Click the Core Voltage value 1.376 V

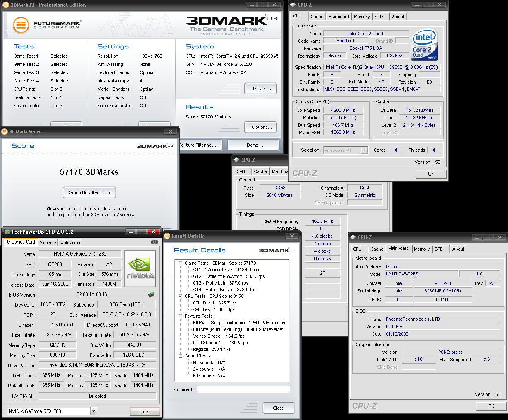(x=394, y=56)
